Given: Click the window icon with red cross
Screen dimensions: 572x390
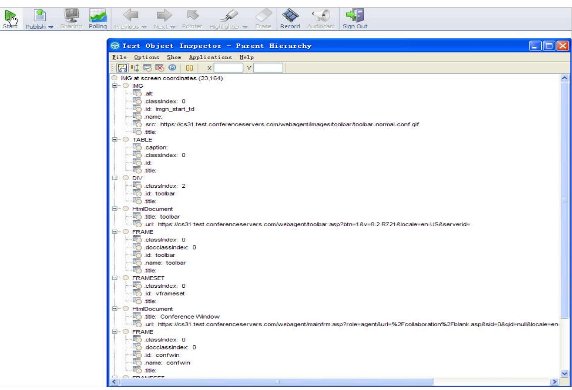Looking at the screenshot, I should tap(159, 68).
